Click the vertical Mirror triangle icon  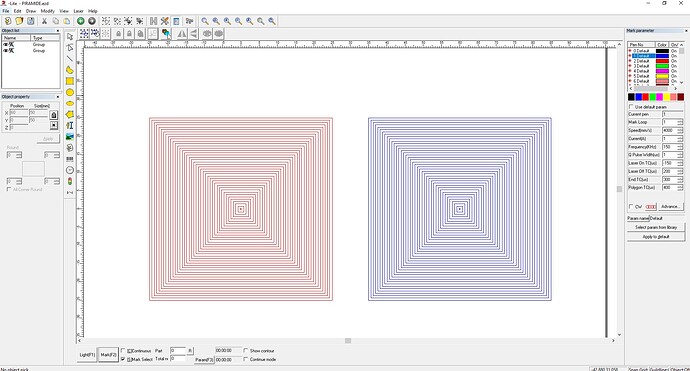point(193,33)
